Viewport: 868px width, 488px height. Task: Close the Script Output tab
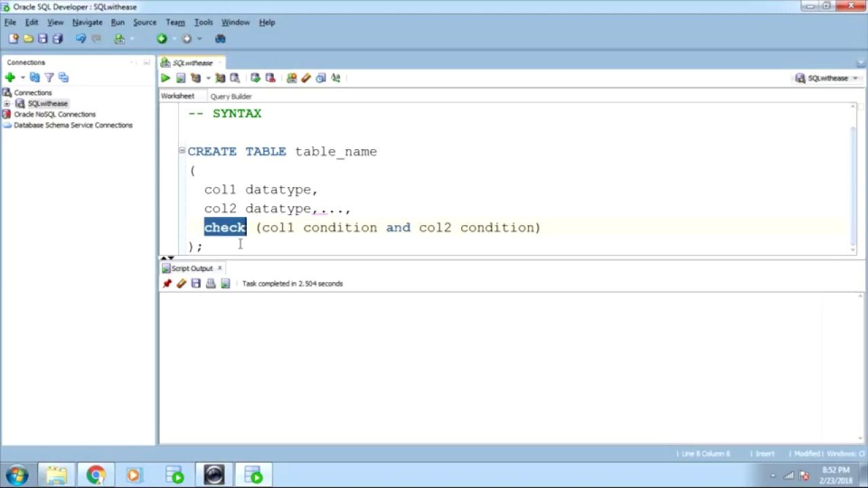[x=219, y=268]
